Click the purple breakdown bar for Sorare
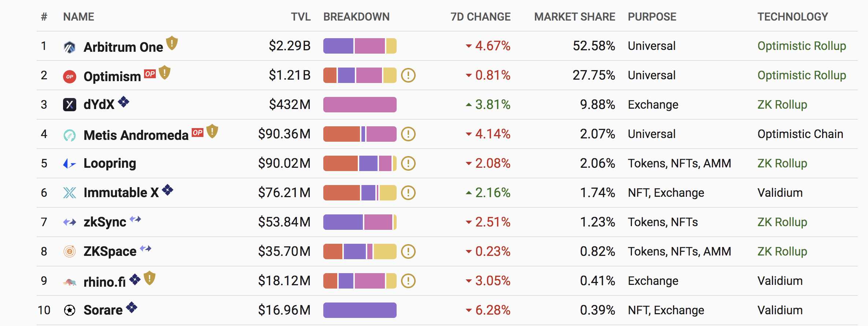Viewport: 868px width, 326px height. (360, 310)
